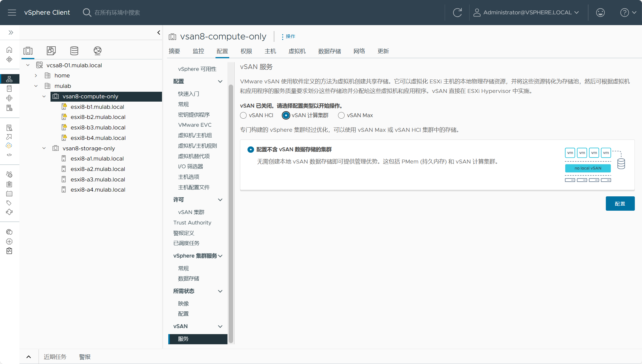Collapse the 配置 section in settings menu
642x364 pixels.
click(220, 81)
